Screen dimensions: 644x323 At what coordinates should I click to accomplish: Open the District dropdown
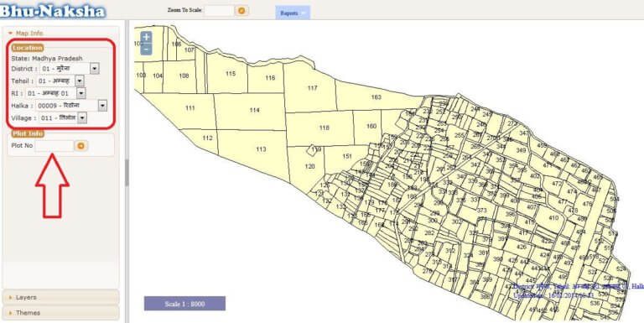(95, 69)
